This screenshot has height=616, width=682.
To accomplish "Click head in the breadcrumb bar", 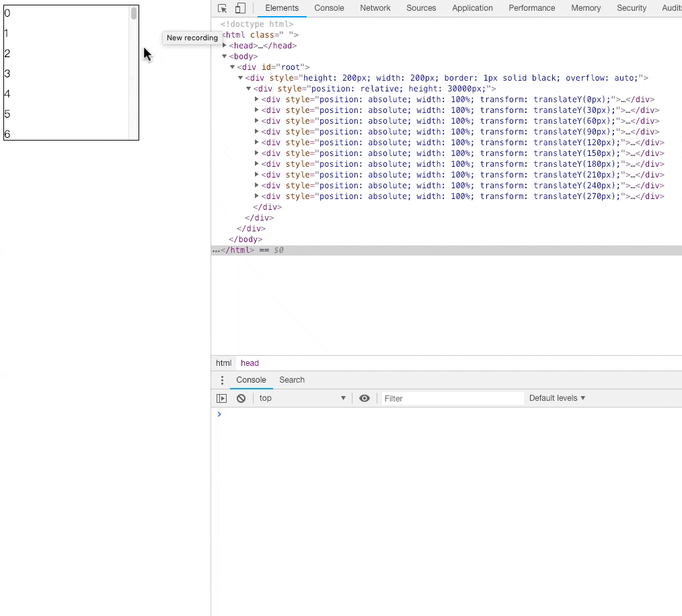I will [x=250, y=363].
